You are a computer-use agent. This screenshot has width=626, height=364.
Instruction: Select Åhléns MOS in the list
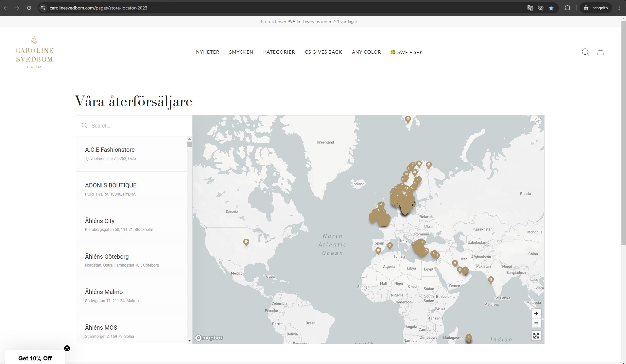tap(131, 329)
